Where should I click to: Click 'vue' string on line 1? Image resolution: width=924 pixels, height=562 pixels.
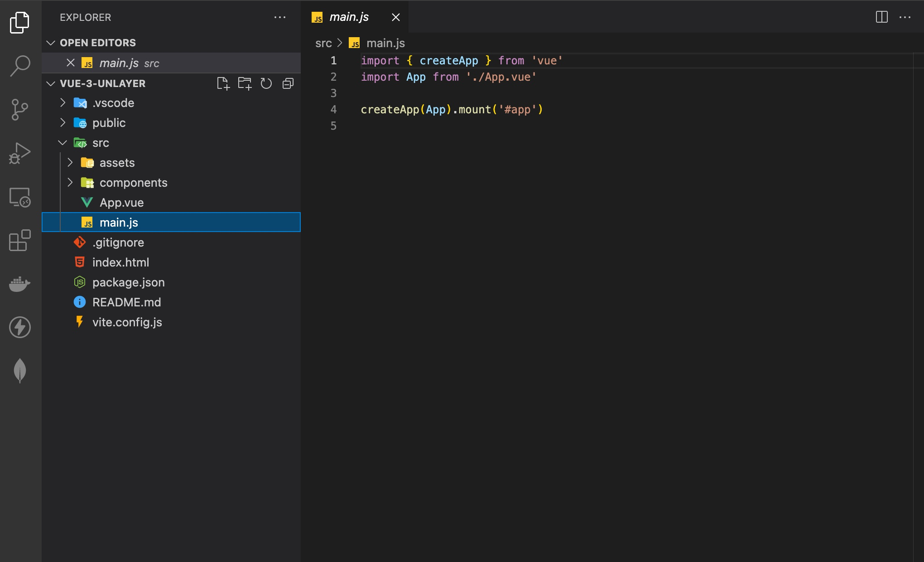pyautogui.click(x=547, y=60)
